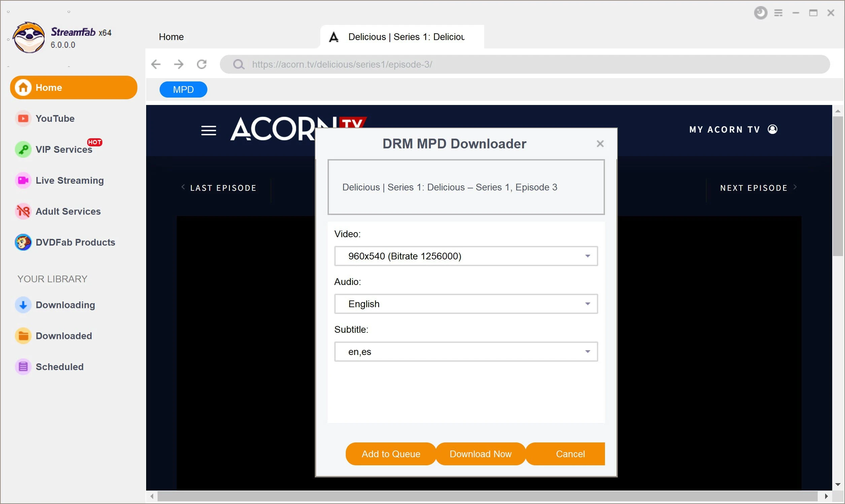The image size is (845, 504).
Task: Click the Add to Queue button
Action: pyautogui.click(x=391, y=454)
